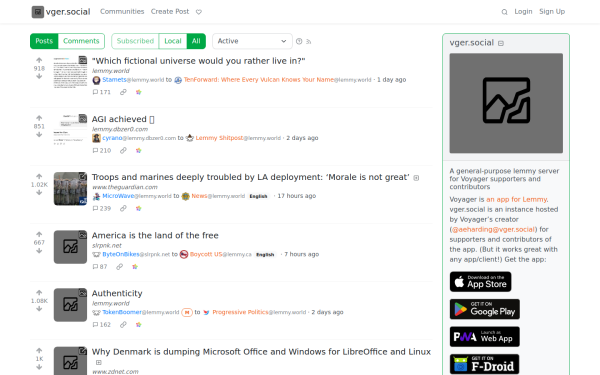Open the 87 comments on America post
This screenshot has width=600, height=375.
[x=100, y=267]
